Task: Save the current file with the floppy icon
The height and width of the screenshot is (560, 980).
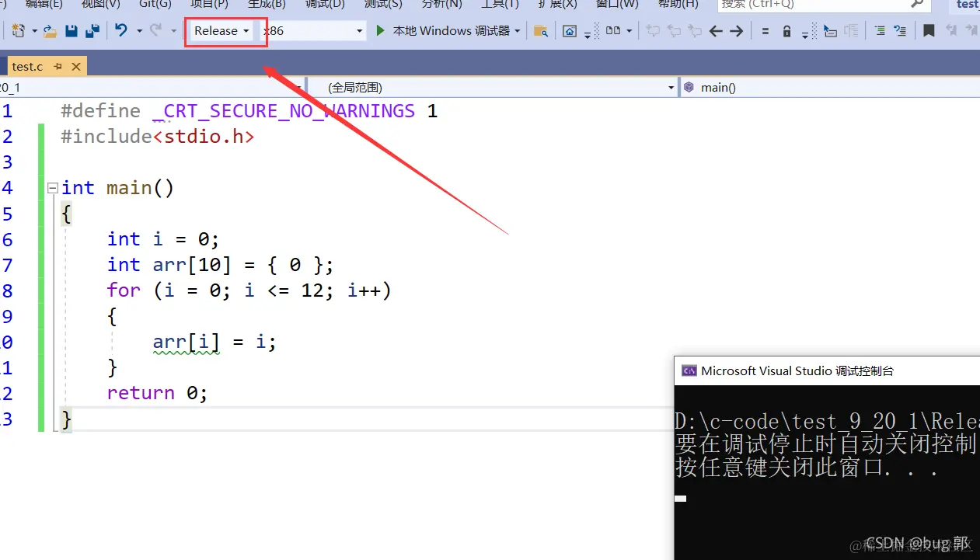Action: click(x=71, y=31)
